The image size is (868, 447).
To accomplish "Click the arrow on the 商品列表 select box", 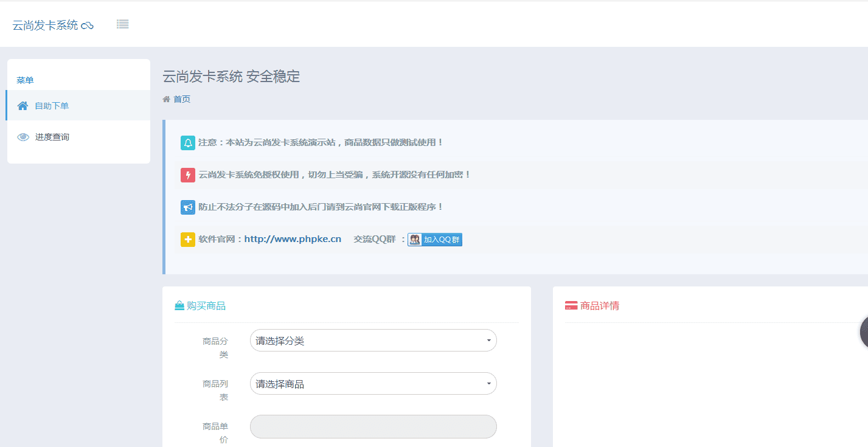I will click(x=488, y=384).
